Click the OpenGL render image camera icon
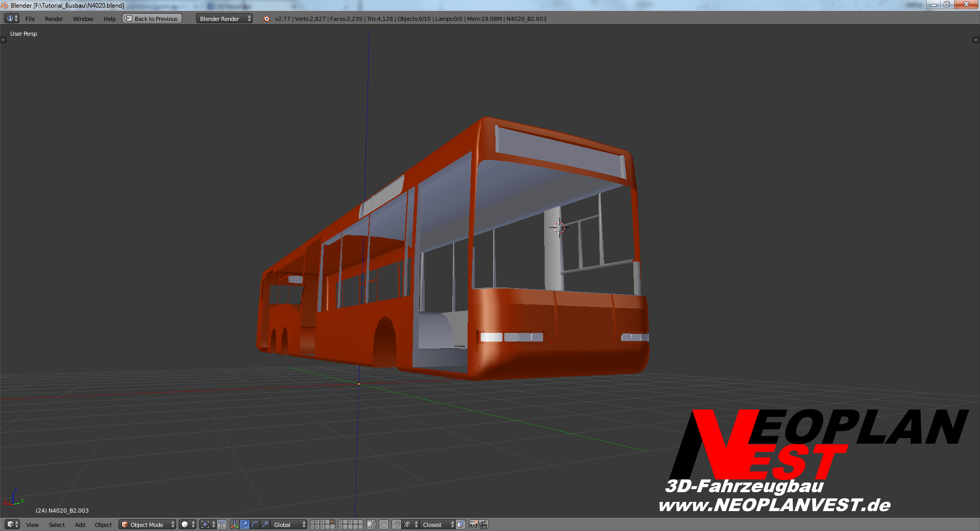The image size is (980, 531). tap(473, 524)
